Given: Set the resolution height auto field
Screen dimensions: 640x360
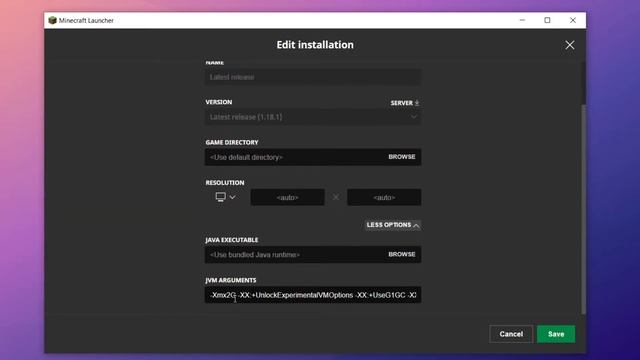Looking at the screenshot, I should (x=384, y=198).
